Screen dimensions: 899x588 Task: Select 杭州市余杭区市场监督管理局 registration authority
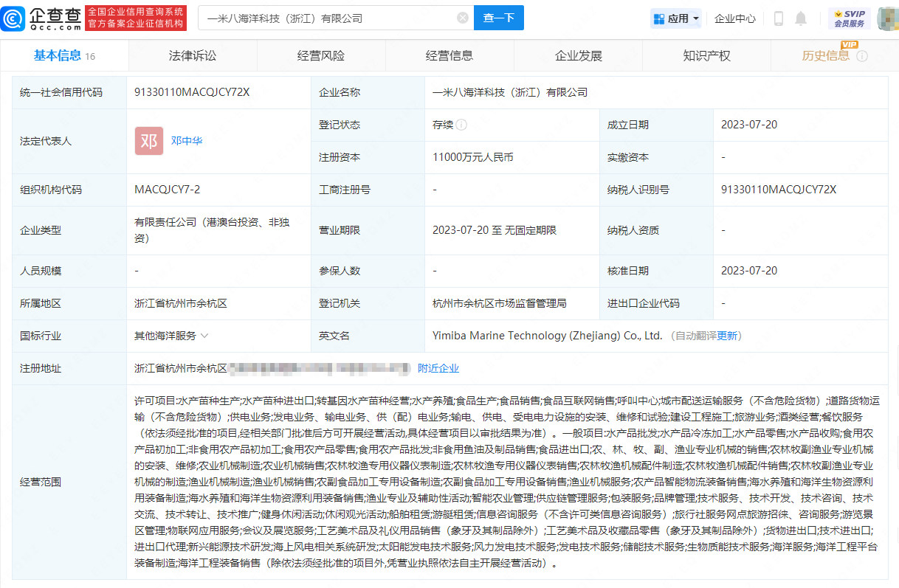(499, 303)
